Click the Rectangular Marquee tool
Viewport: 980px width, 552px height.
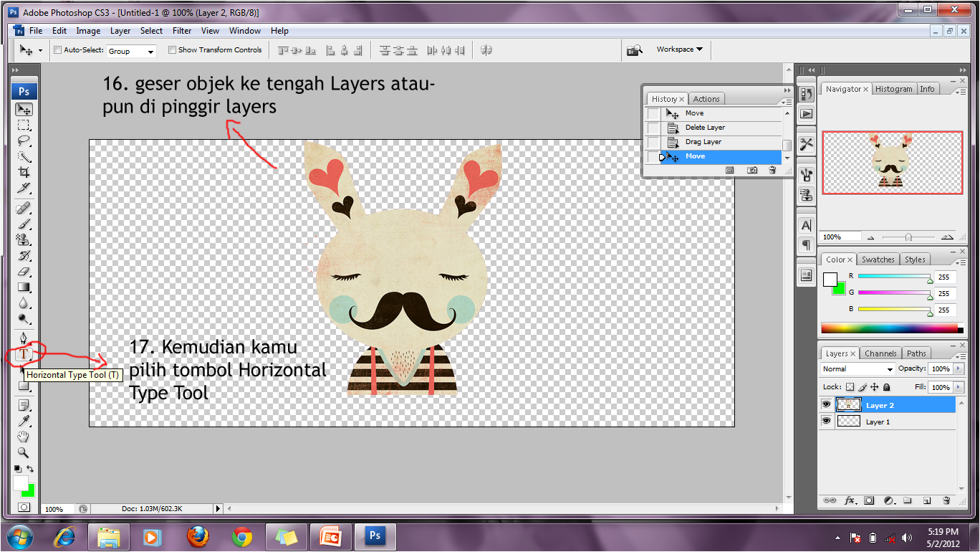click(x=24, y=125)
